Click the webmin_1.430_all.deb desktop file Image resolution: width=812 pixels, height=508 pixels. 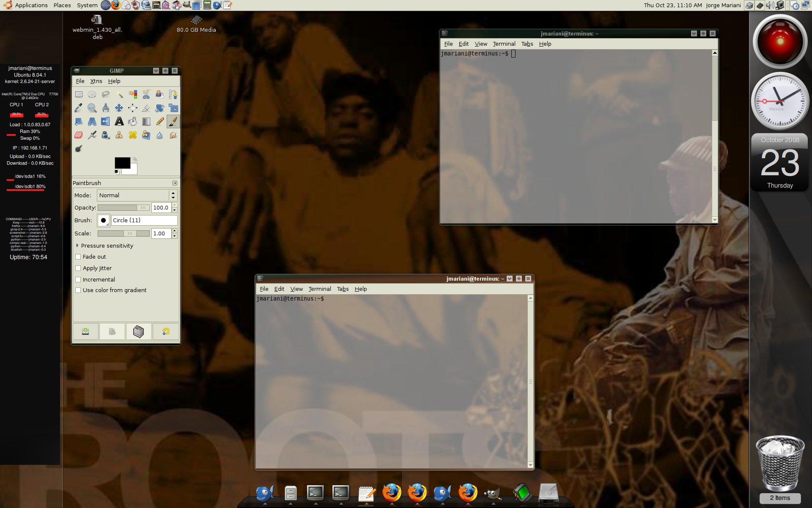coord(97,27)
